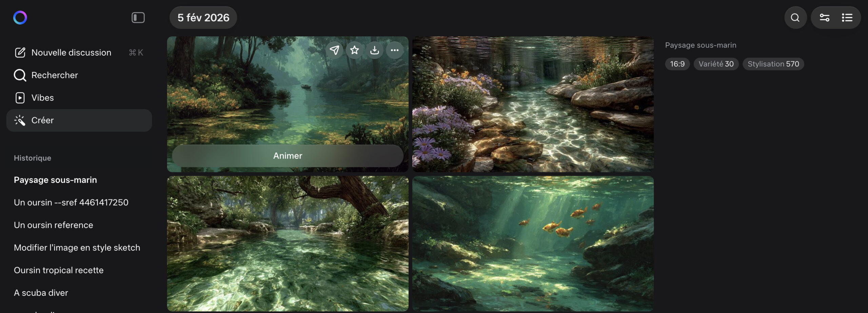Image resolution: width=868 pixels, height=313 pixels.
Task: Download the forest river image
Action: (375, 50)
